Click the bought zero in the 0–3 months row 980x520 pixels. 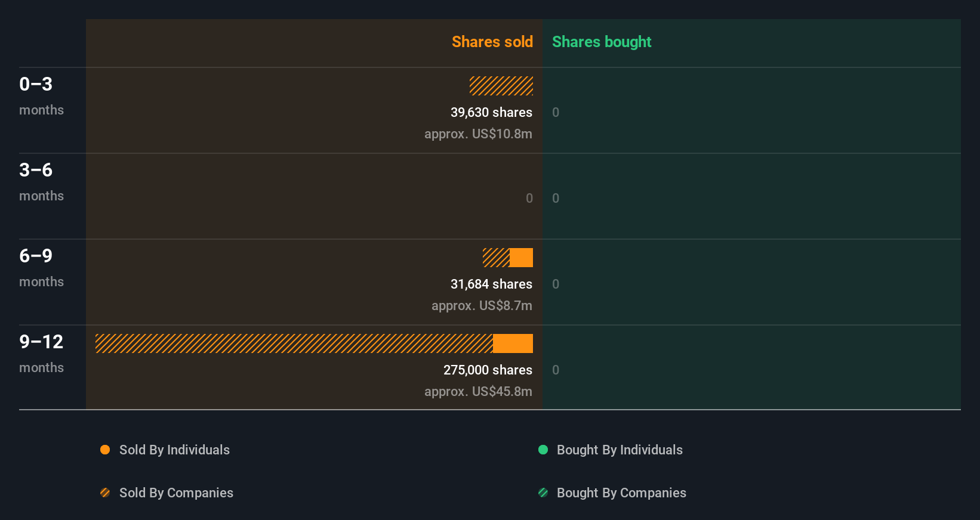[x=556, y=112]
